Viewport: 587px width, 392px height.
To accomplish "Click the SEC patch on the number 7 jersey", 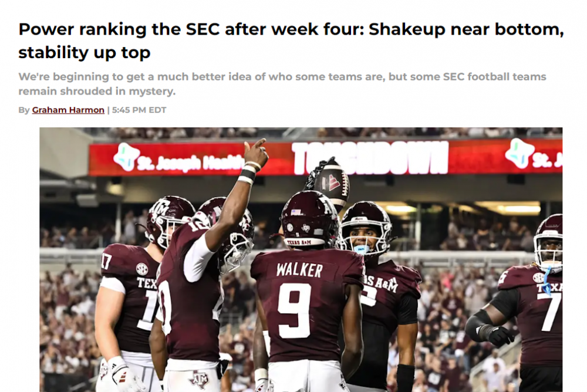I will click(x=539, y=277).
